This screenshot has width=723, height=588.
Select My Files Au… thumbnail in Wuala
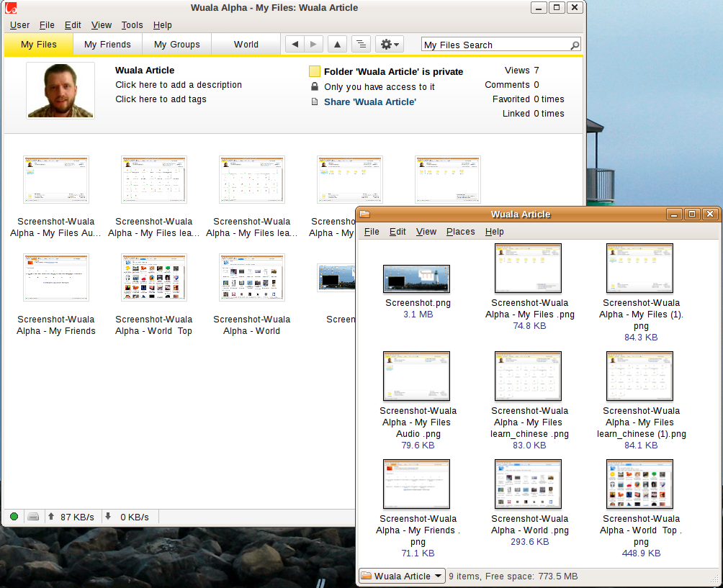pyautogui.click(x=55, y=179)
